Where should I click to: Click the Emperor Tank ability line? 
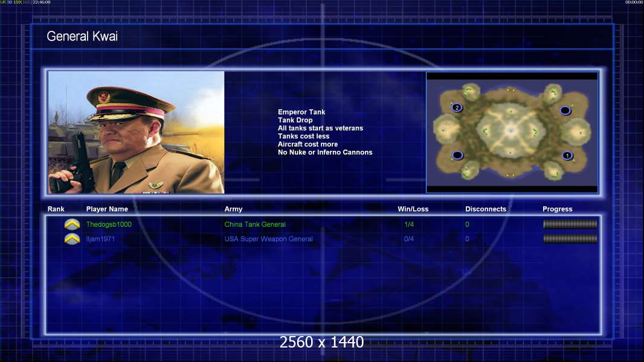[x=301, y=112]
